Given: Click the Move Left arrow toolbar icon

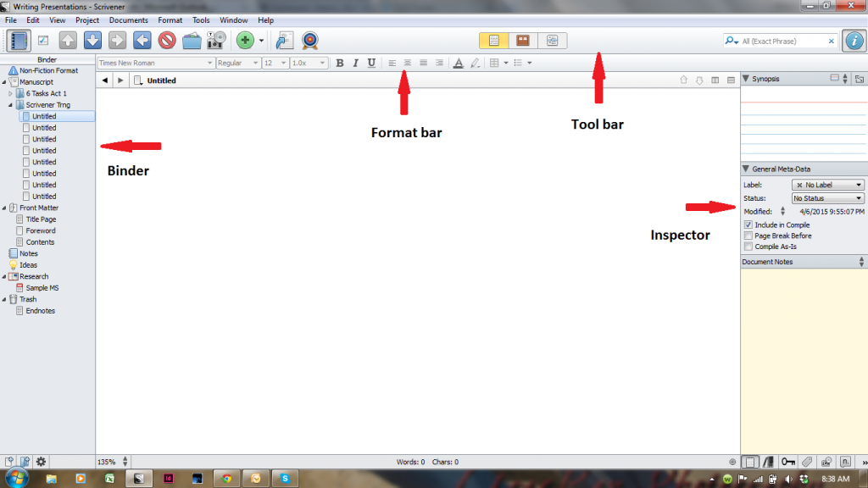Looking at the screenshot, I should [x=142, y=41].
